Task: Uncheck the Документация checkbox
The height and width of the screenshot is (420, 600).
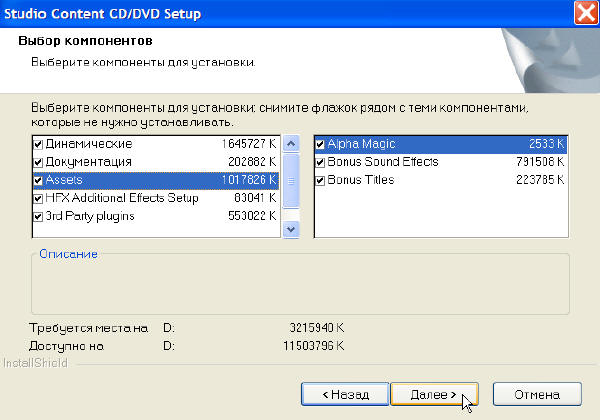Action: pos(38,162)
